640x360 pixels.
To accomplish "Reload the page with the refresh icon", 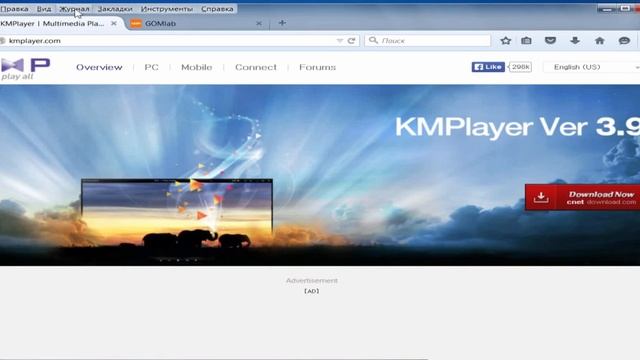I will (351, 40).
